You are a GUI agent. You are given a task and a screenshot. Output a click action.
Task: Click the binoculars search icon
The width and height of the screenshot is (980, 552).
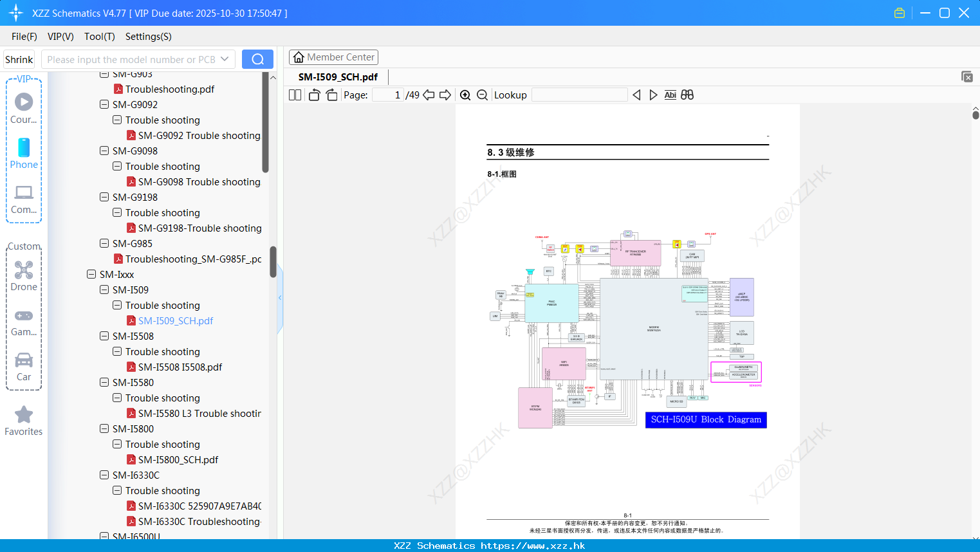[687, 95]
